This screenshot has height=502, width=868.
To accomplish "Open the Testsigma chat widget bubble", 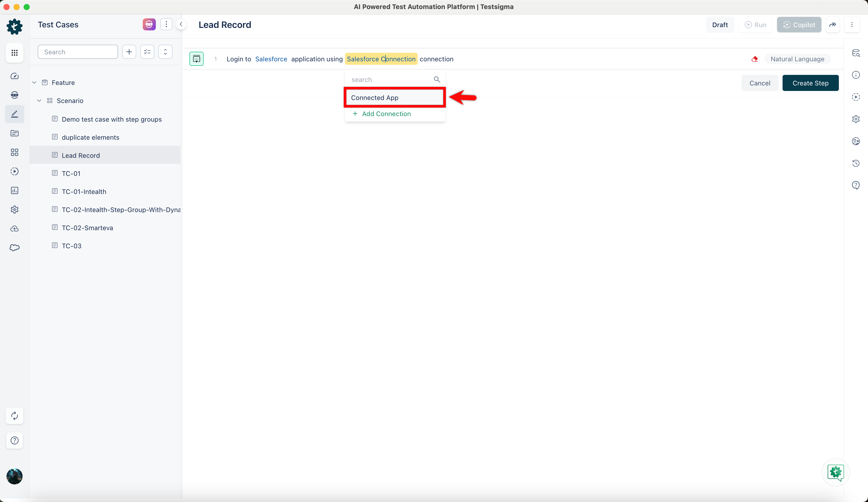I will [836, 472].
